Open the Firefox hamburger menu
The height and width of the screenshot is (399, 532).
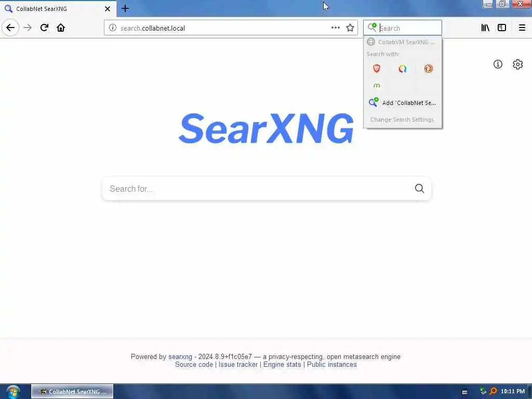click(522, 28)
